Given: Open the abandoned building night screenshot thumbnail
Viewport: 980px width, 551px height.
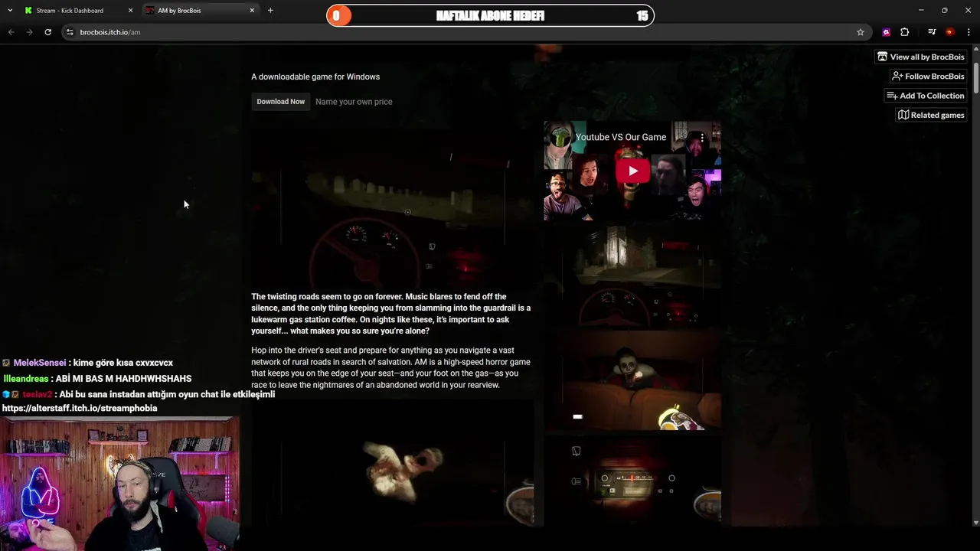Looking at the screenshot, I should [632, 276].
